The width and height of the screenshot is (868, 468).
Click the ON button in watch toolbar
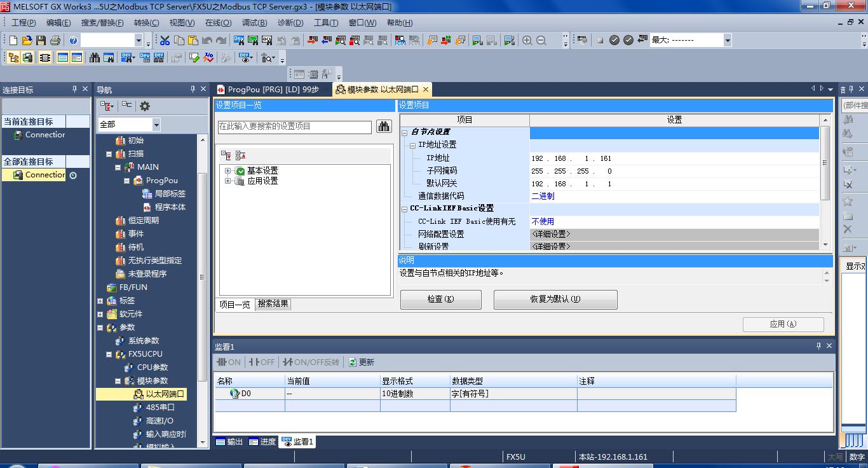(x=229, y=362)
